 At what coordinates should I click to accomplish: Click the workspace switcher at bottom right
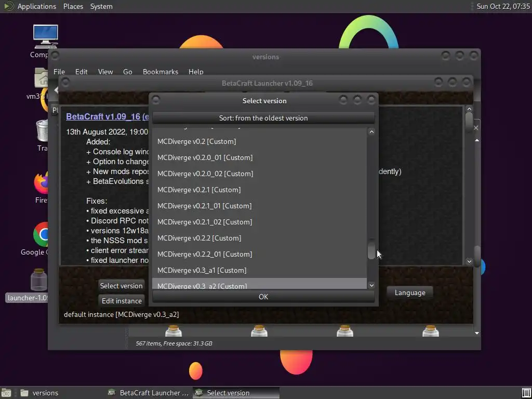pos(526,393)
